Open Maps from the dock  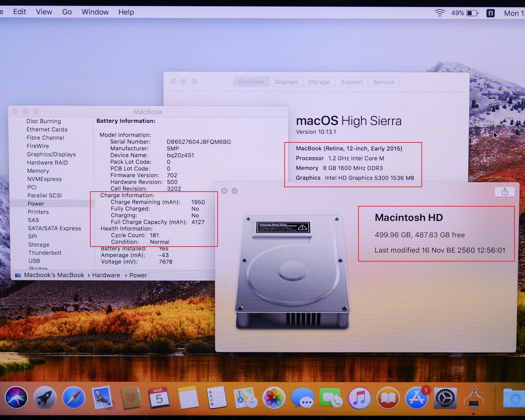(246, 398)
